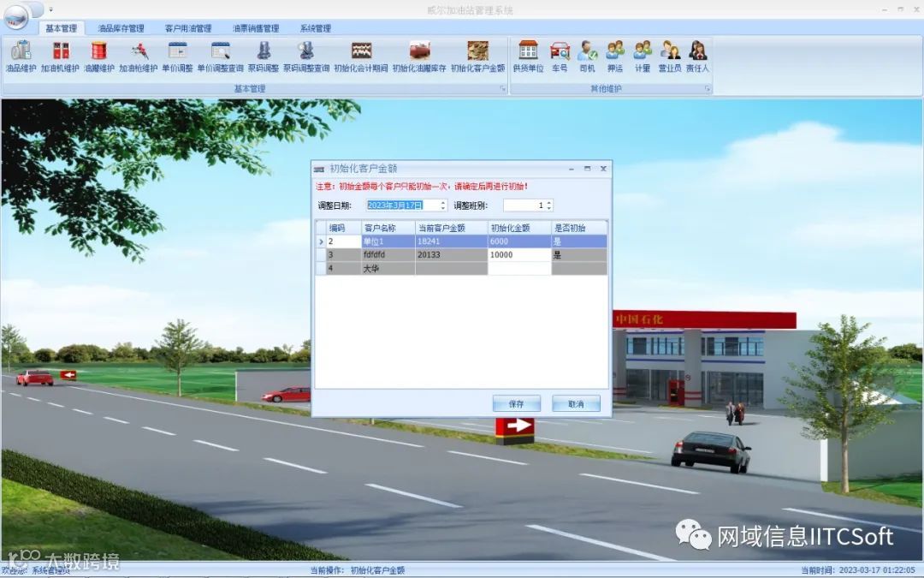Click 保存 button to save
The height and width of the screenshot is (578, 924).
coord(516,404)
